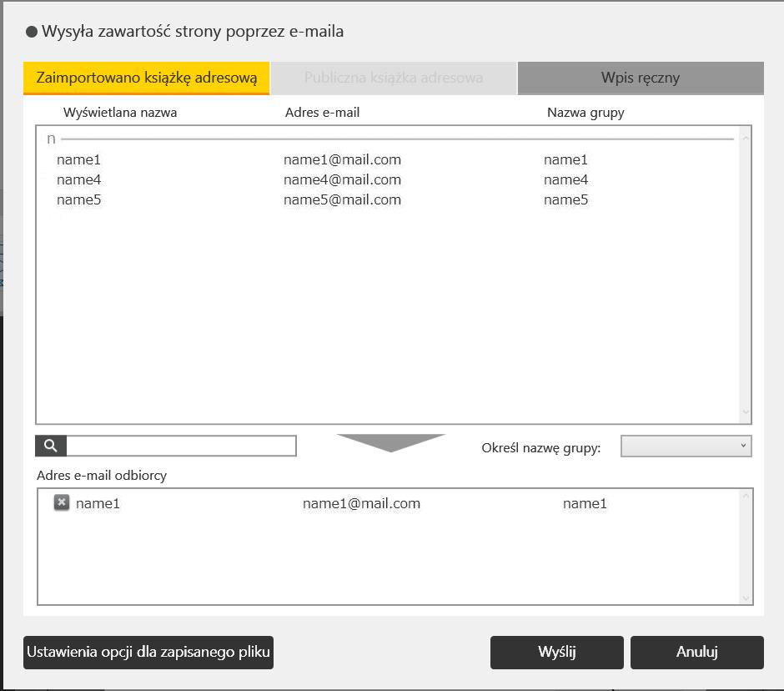Click group name 'name5' cell
Image resolution: width=784 pixels, height=691 pixels.
565,199
